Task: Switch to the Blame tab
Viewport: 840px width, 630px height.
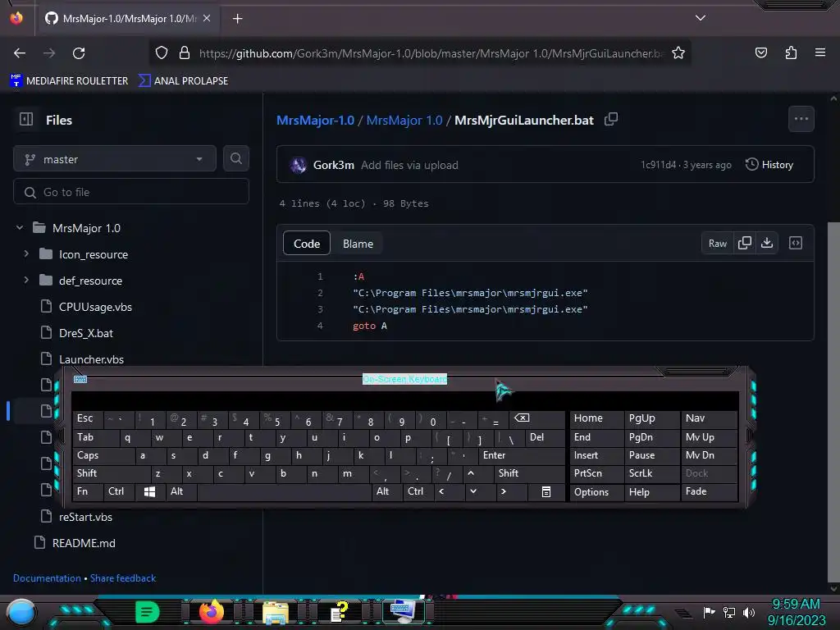Action: (x=358, y=244)
